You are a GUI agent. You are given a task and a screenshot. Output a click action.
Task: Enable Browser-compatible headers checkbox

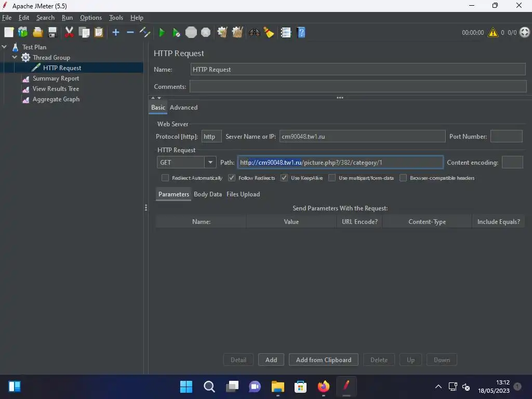pos(403,178)
